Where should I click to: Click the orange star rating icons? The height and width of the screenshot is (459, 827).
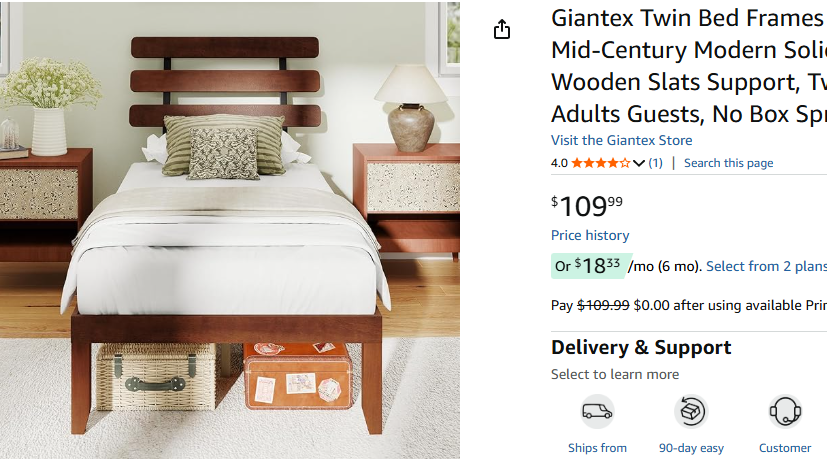[601, 163]
